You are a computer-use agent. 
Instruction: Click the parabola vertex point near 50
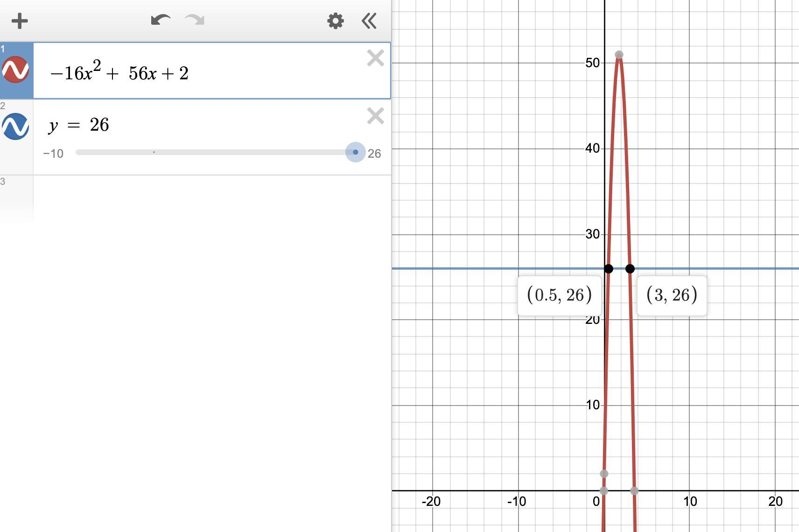coord(619,55)
